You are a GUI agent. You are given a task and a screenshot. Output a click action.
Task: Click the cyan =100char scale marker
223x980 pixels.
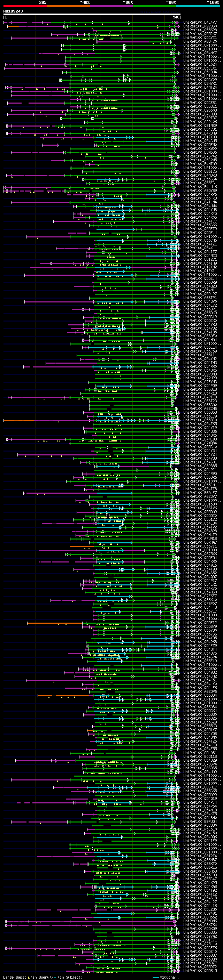coord(155,977)
